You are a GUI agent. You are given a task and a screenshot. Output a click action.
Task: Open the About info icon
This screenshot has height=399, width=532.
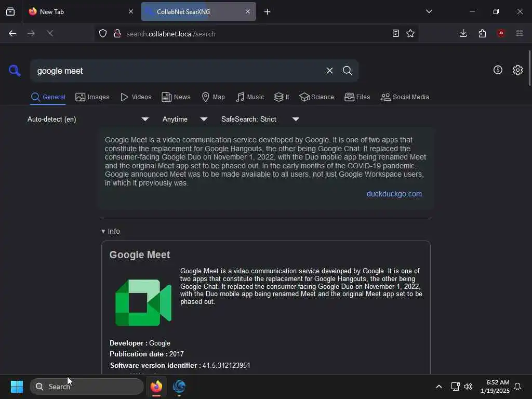point(497,70)
